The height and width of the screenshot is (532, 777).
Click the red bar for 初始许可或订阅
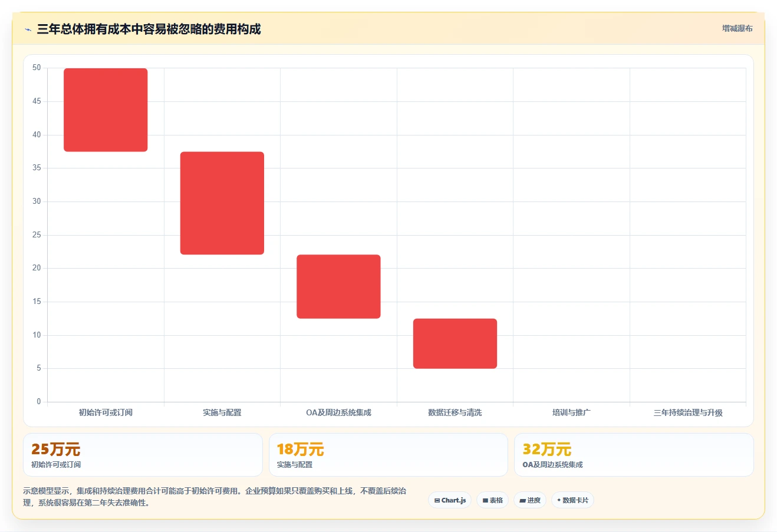106,110
